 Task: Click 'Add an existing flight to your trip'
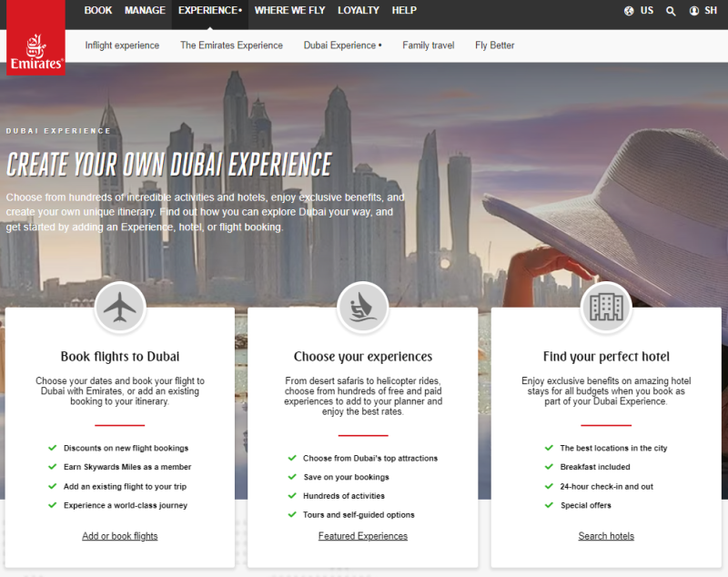tap(125, 487)
